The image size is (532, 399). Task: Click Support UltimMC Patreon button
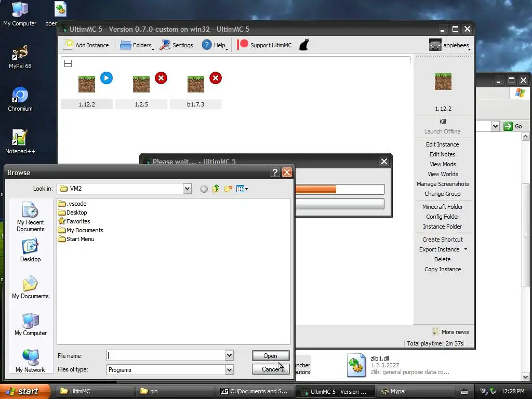click(264, 45)
